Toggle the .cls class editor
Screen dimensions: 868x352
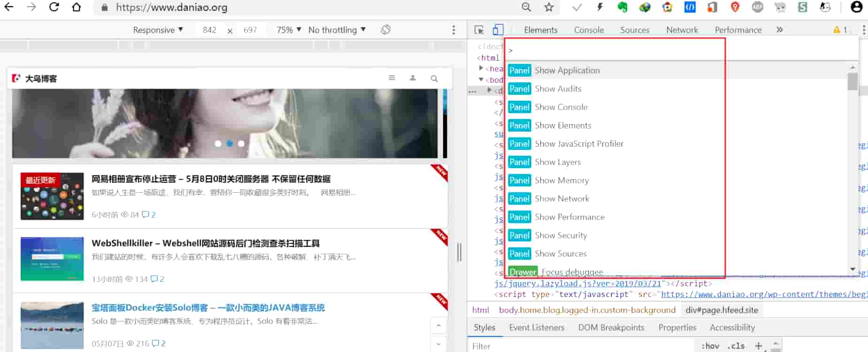736,346
